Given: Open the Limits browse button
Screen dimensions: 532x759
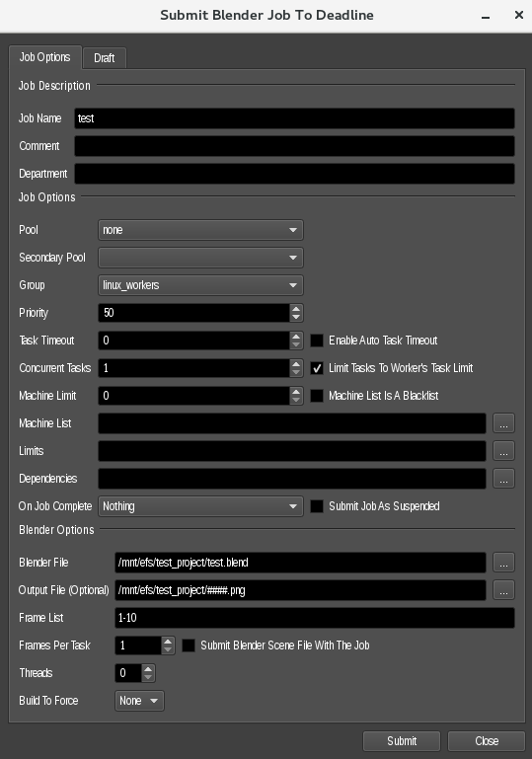Looking at the screenshot, I should [x=503, y=451].
